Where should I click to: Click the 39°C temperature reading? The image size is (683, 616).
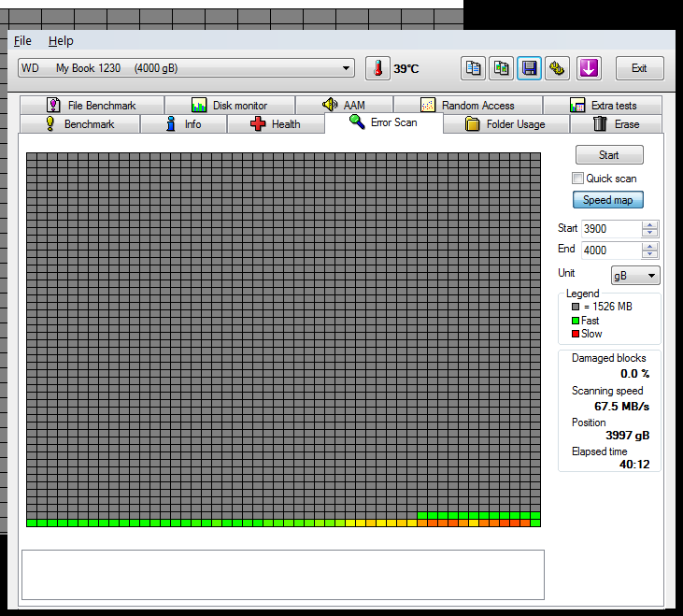click(x=406, y=69)
